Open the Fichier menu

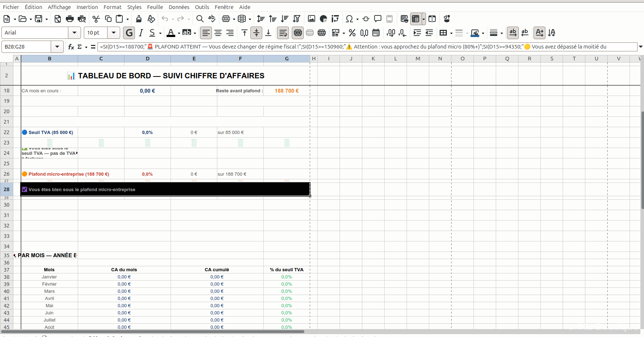pos(11,7)
